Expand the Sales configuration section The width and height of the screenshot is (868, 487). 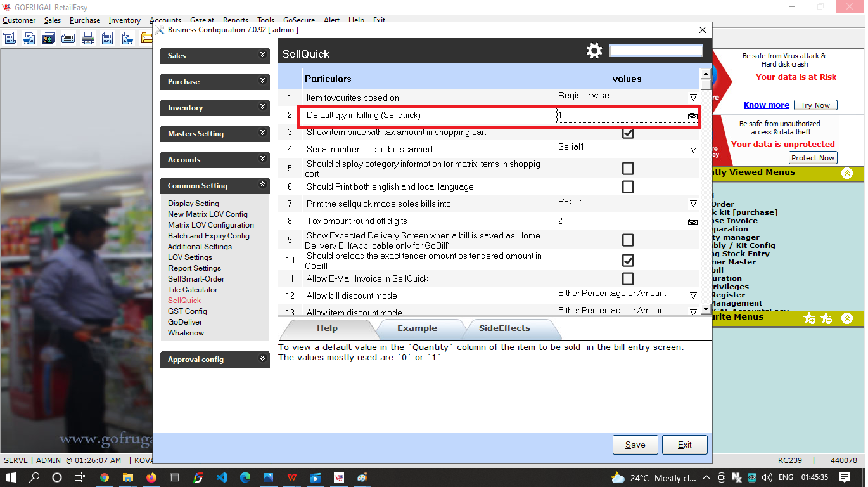click(x=215, y=56)
